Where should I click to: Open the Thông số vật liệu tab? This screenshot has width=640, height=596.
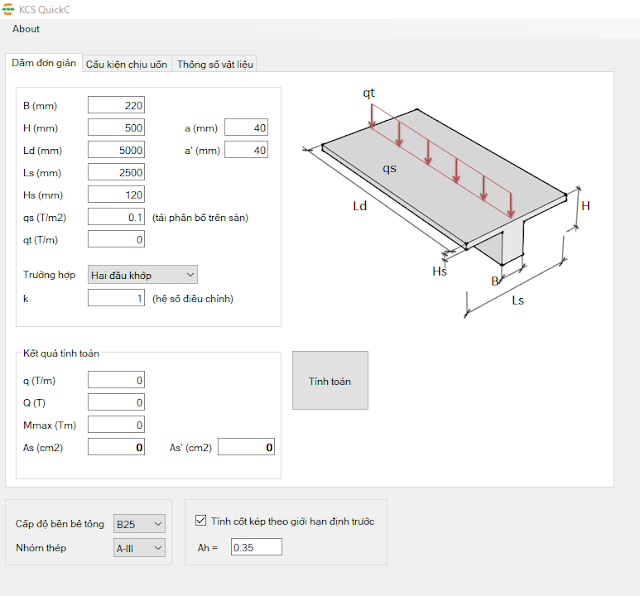click(x=215, y=64)
